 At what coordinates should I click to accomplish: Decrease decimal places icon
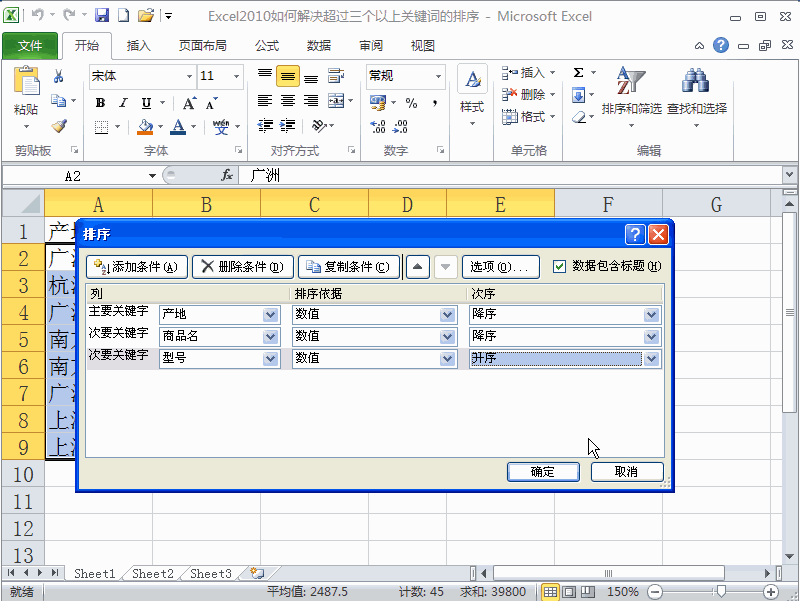[401, 127]
